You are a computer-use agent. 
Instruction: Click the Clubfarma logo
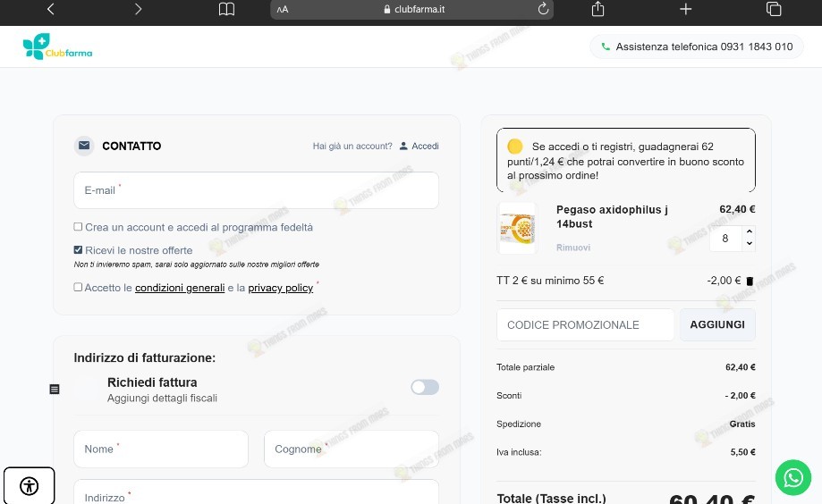pyautogui.click(x=57, y=46)
